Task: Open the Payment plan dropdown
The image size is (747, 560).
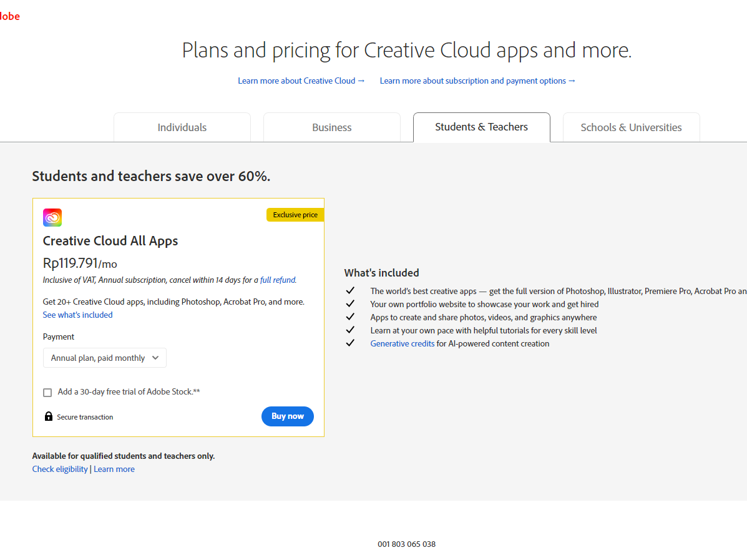Action: (x=105, y=358)
